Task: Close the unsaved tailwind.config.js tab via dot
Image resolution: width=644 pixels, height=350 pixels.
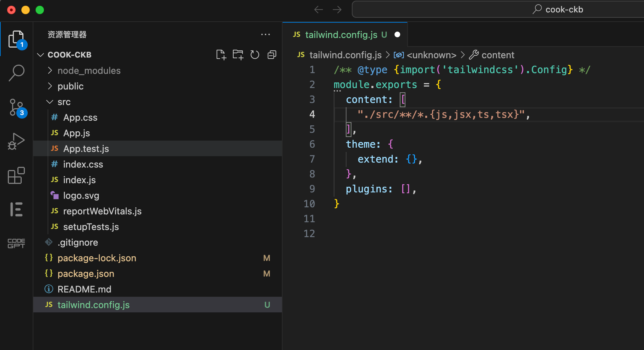Action: 397,34
